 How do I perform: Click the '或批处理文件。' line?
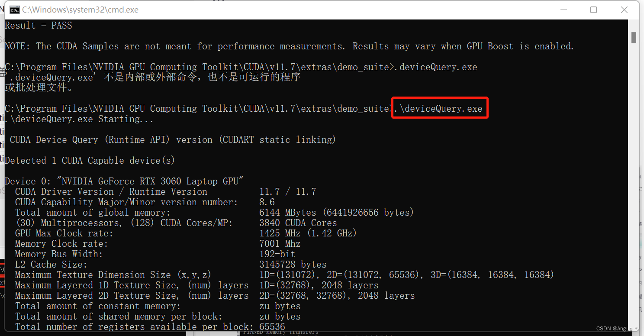point(39,88)
